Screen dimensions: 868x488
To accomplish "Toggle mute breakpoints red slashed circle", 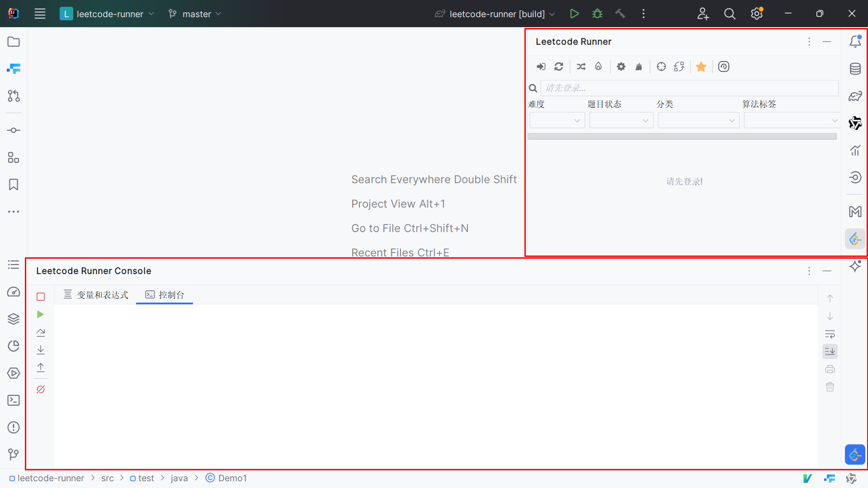I will tap(41, 389).
